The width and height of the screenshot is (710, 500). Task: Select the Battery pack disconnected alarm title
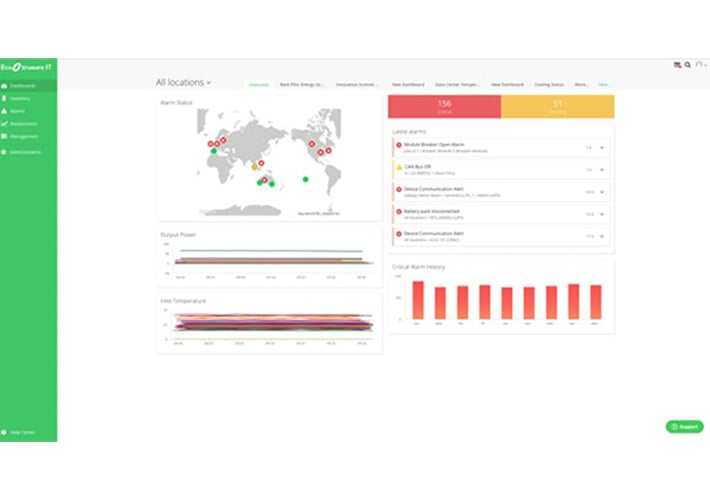(x=432, y=211)
